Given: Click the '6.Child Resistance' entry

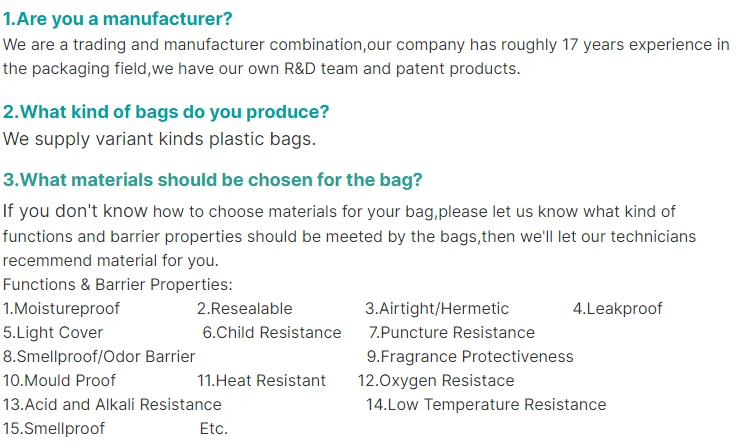Looking at the screenshot, I should [x=271, y=332].
